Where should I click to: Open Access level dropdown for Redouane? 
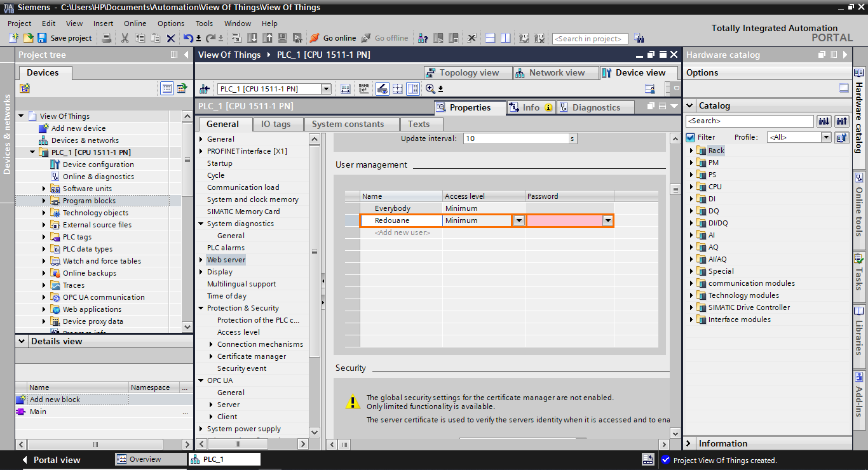pyautogui.click(x=519, y=220)
